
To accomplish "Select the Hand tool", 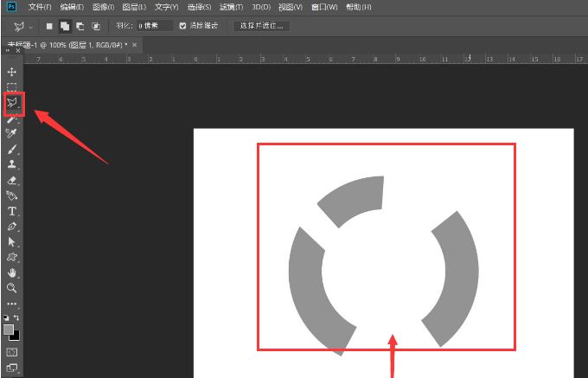I will (12, 272).
